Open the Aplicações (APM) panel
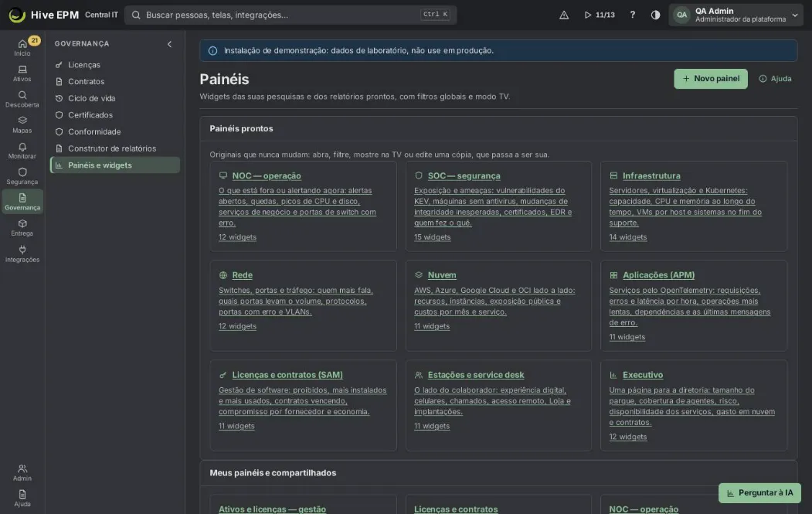This screenshot has width=812, height=514. tap(659, 275)
